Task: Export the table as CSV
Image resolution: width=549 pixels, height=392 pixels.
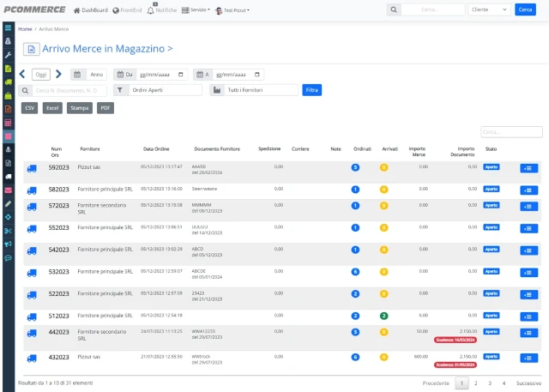Action: [29, 108]
